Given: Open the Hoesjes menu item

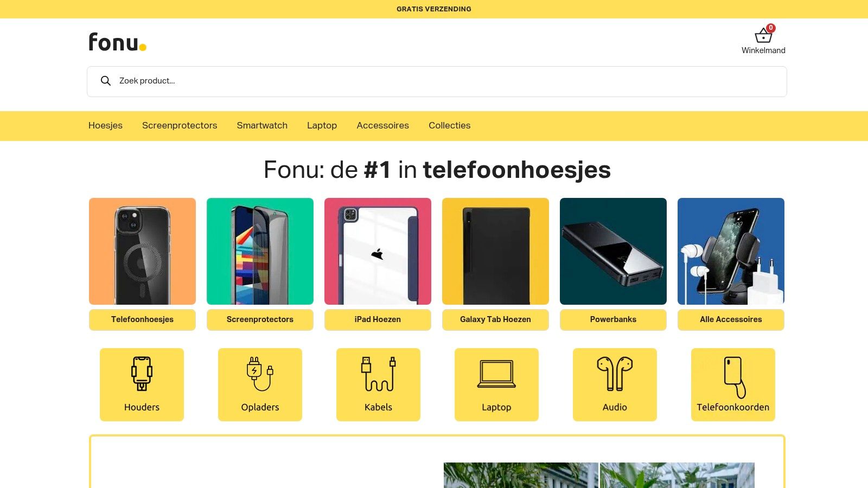Looking at the screenshot, I should coord(105,125).
